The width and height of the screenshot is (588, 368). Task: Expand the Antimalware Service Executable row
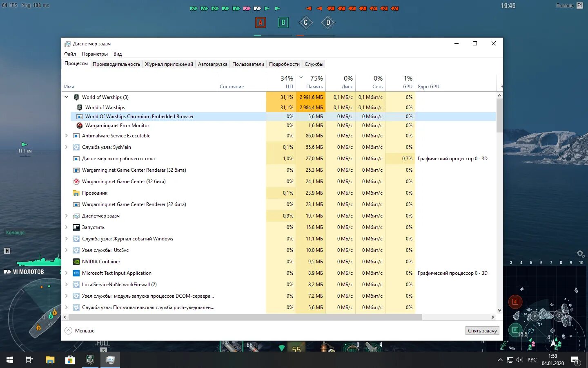[67, 136]
